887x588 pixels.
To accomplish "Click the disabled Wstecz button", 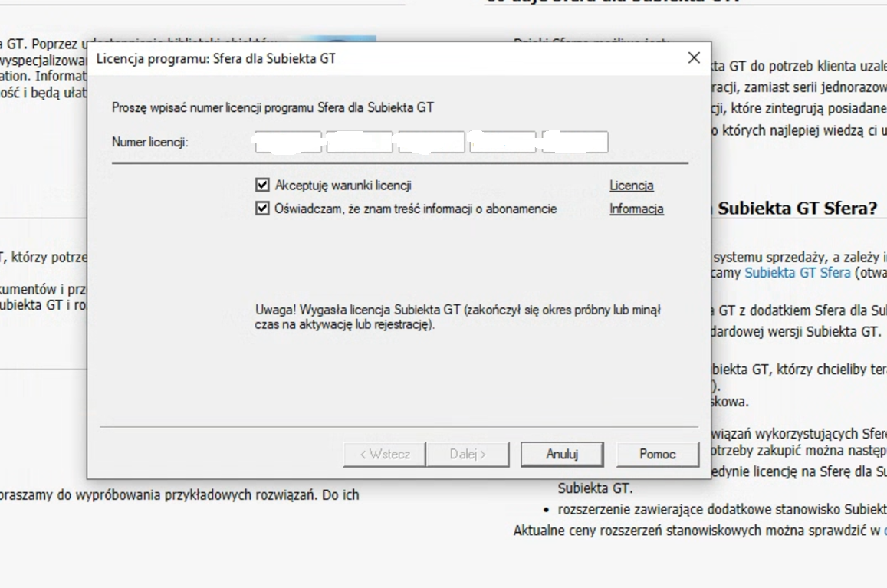I will tap(385, 454).
